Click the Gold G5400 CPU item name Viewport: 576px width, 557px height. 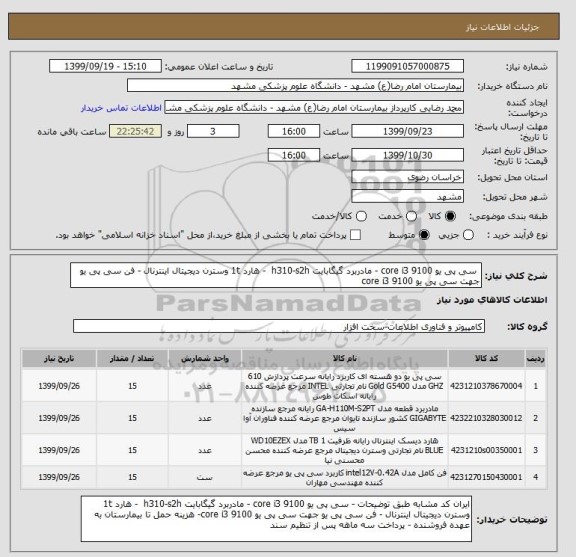click(x=345, y=386)
